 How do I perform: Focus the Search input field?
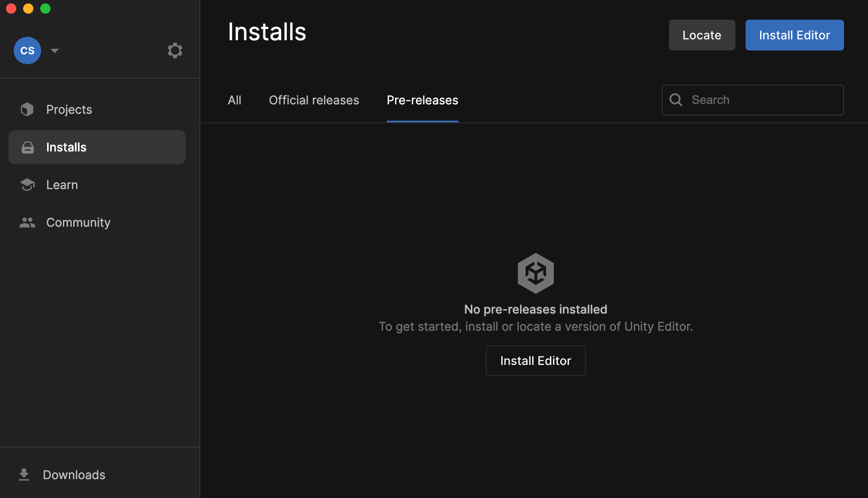click(x=753, y=100)
